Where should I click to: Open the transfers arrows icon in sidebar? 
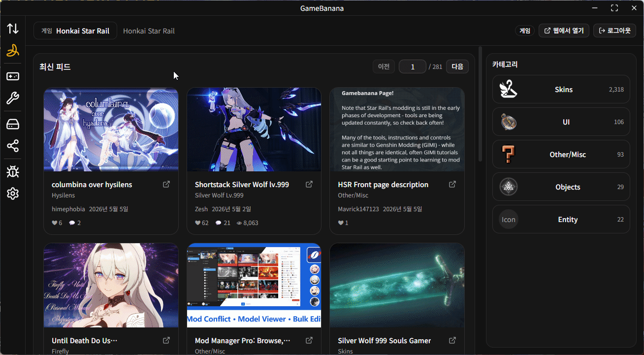13,29
